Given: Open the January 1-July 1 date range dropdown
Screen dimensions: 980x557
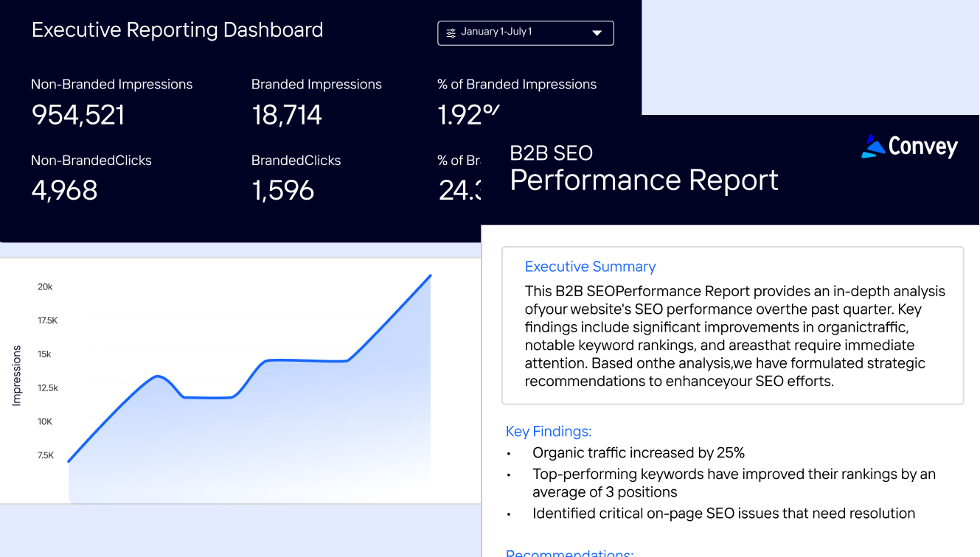Looking at the screenshot, I should point(525,32).
